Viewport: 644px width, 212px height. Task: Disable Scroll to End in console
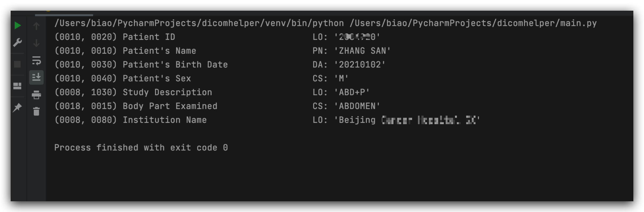coord(37,78)
